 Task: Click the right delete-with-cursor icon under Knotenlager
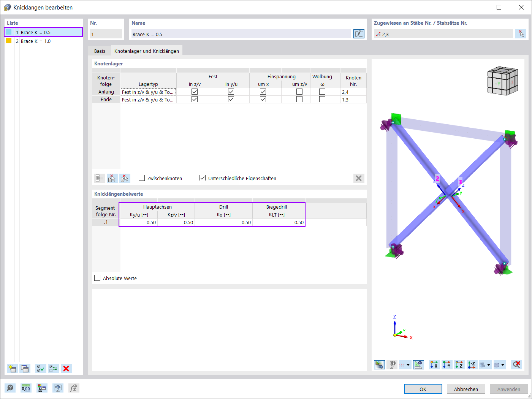click(x=125, y=178)
